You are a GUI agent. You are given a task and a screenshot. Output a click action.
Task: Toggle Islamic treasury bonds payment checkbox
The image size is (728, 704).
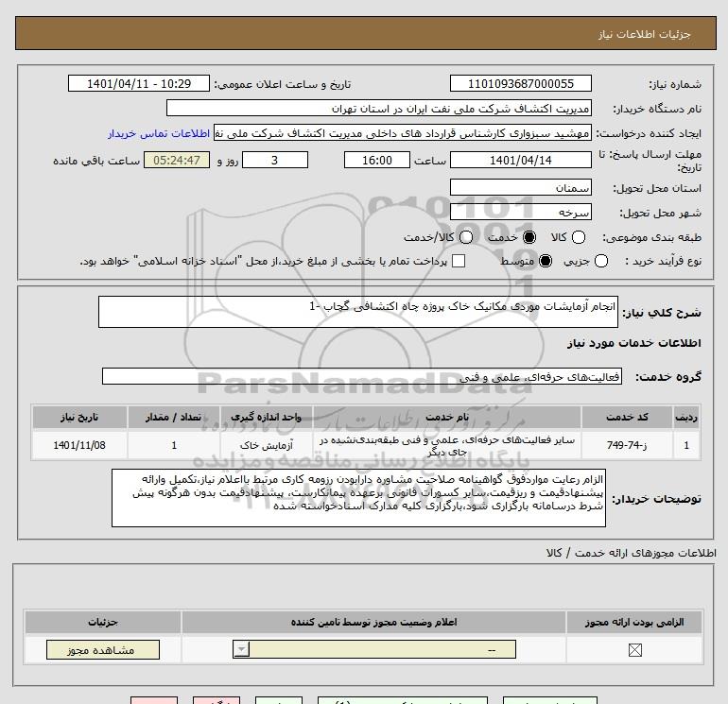459,261
